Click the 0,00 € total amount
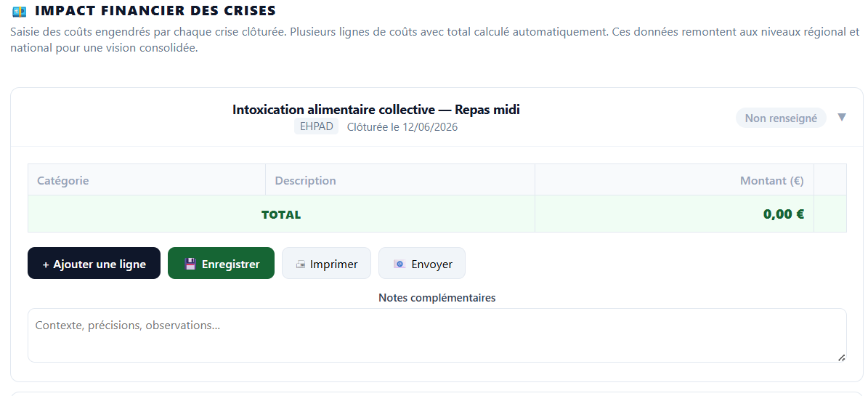 783,214
